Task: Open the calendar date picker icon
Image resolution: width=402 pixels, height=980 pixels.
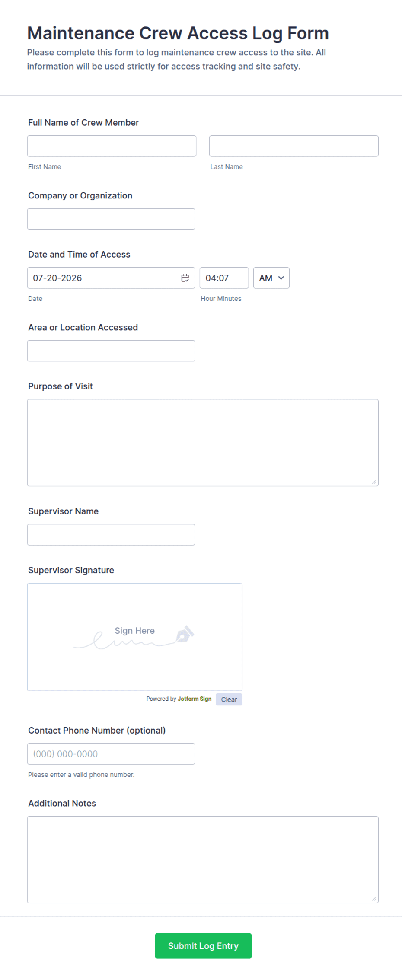Action: tap(185, 278)
